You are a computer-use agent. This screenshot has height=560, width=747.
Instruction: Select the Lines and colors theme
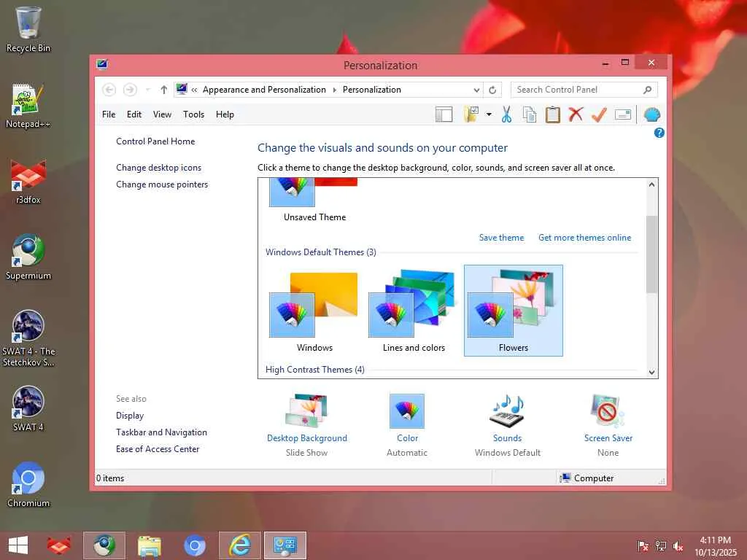(414, 311)
